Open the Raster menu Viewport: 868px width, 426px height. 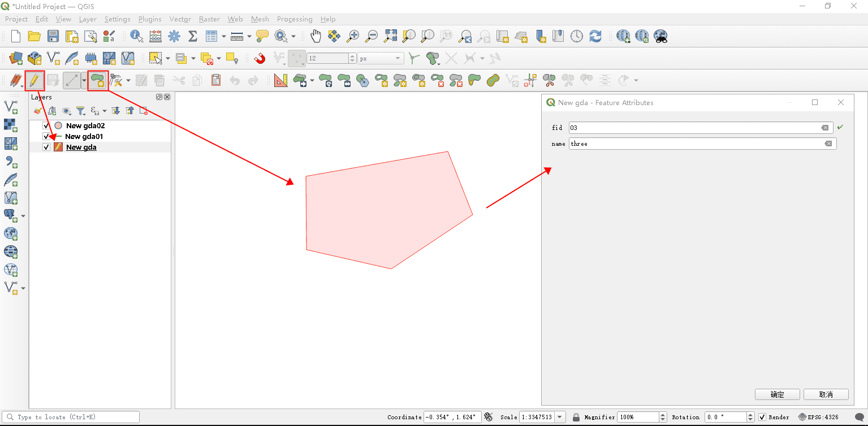(209, 19)
